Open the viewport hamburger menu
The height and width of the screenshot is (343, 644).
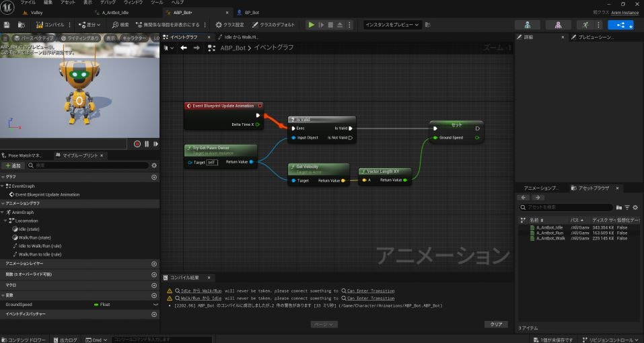click(x=5, y=38)
